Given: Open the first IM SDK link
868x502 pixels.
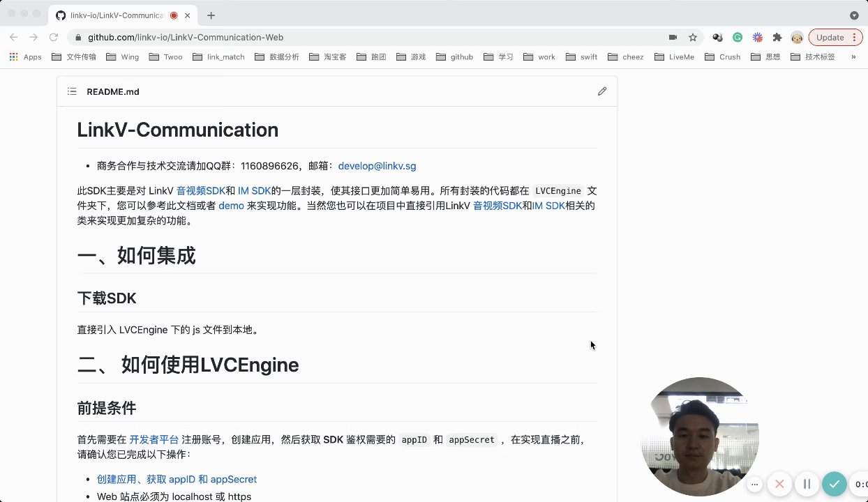Looking at the screenshot, I should (x=255, y=190).
